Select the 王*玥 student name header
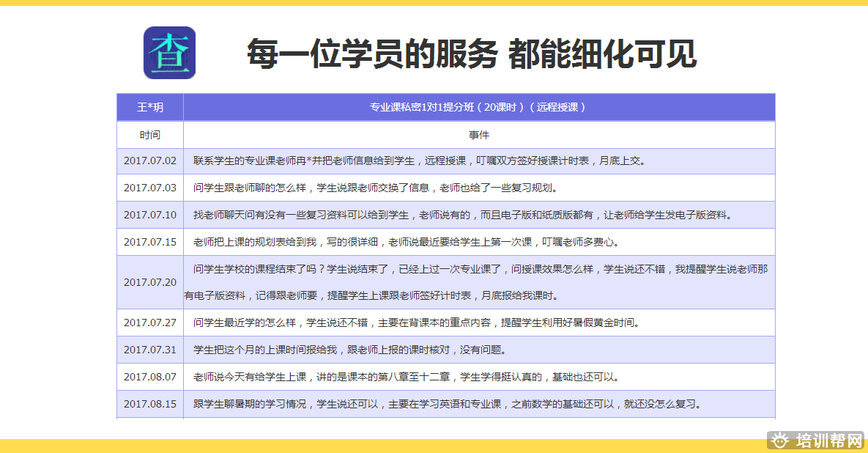This screenshot has width=868, height=453. click(150, 107)
